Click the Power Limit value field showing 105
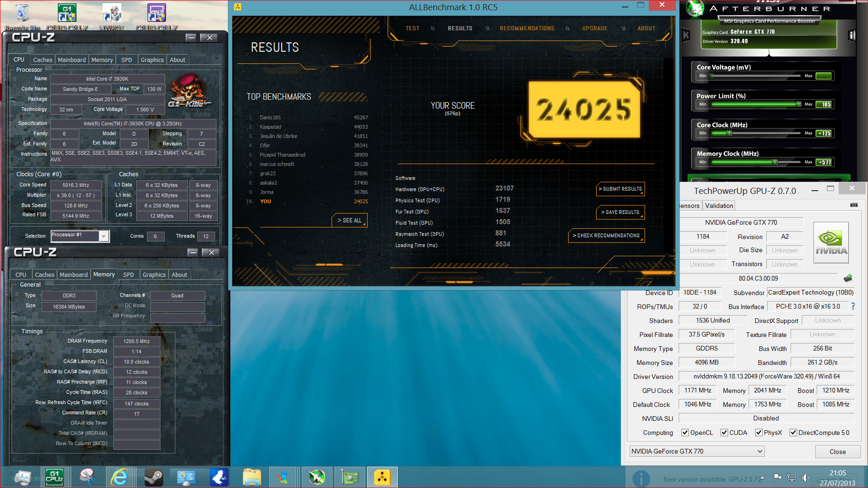 coord(824,104)
